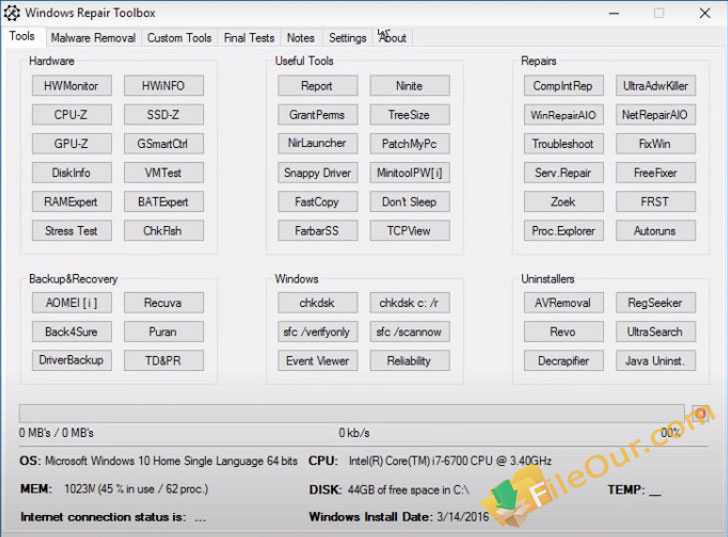The image size is (728, 537).
Task: Click the red stop download icon
Action: tap(700, 413)
